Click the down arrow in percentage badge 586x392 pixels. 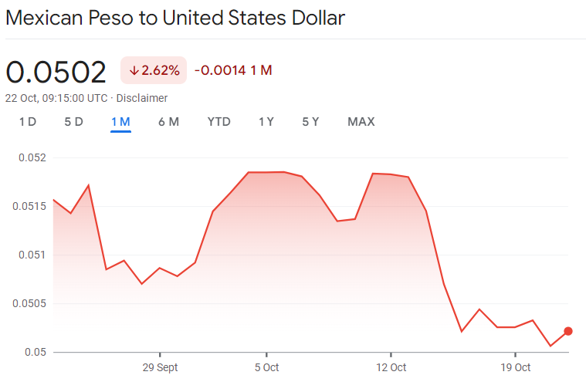(x=134, y=71)
